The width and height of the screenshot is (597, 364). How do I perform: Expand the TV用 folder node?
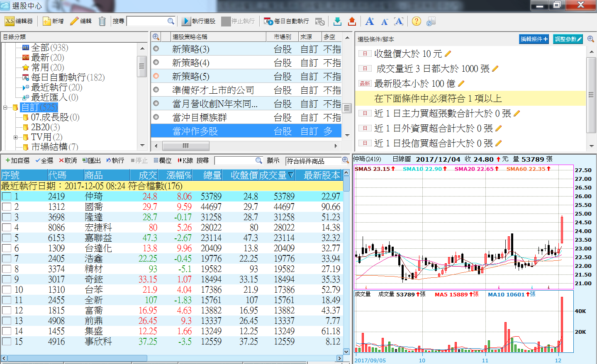click(x=15, y=137)
